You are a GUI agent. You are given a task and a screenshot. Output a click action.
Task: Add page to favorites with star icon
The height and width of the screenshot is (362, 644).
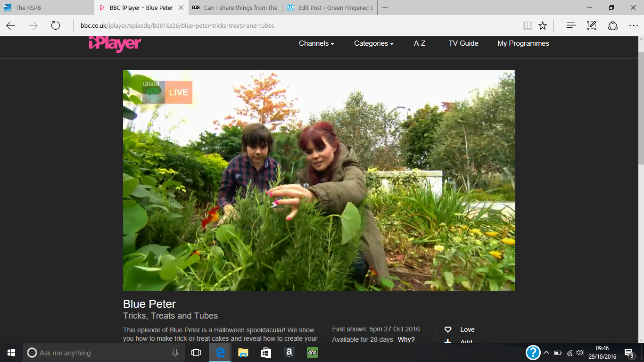pos(543,25)
